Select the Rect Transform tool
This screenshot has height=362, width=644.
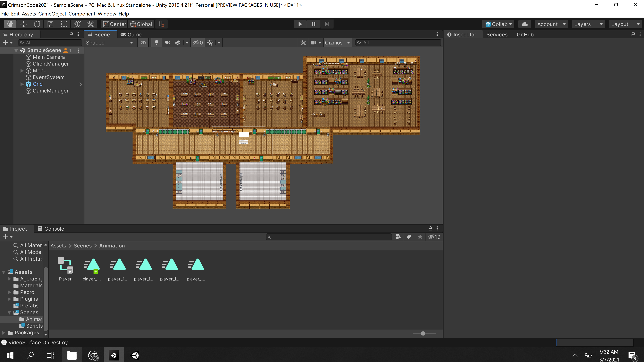point(64,24)
